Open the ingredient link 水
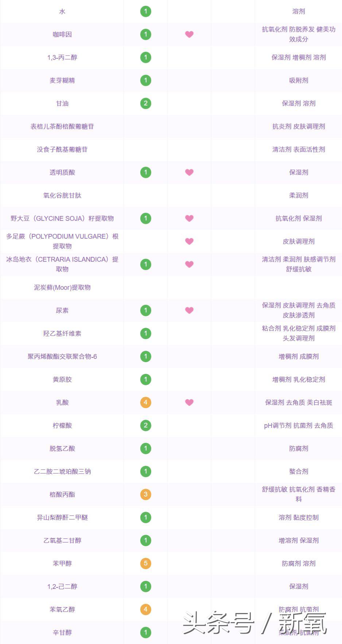 [62, 11]
